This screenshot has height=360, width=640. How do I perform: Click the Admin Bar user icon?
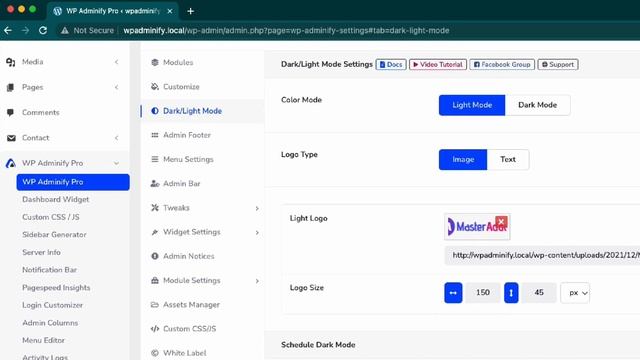point(155,184)
